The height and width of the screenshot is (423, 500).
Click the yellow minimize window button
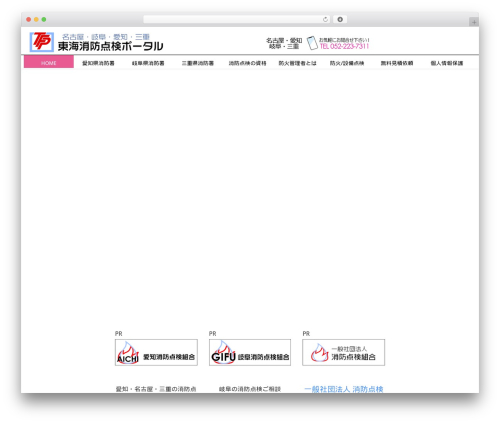36,19
